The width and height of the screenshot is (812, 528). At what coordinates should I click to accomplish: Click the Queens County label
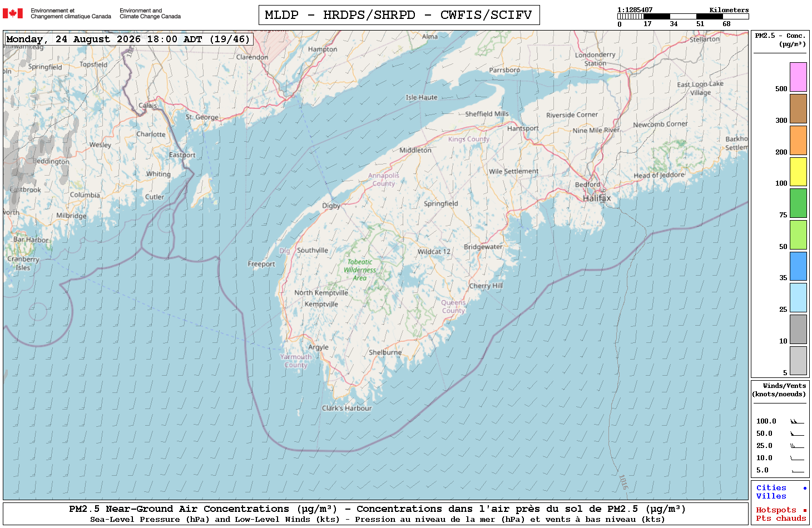click(453, 307)
